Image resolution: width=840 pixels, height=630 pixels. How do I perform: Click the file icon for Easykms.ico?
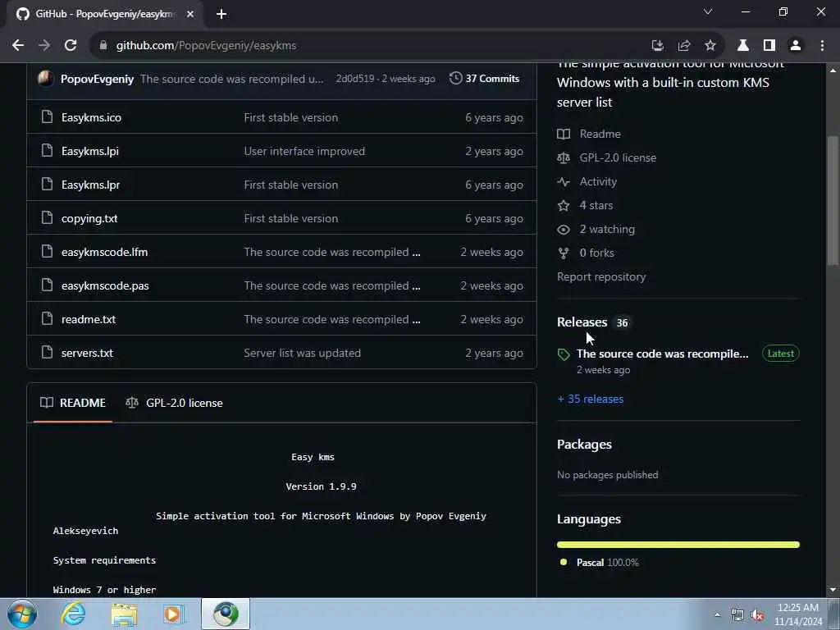47,116
